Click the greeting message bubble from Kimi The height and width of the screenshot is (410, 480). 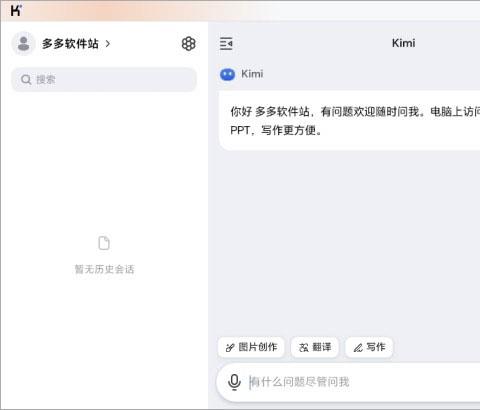point(349,121)
